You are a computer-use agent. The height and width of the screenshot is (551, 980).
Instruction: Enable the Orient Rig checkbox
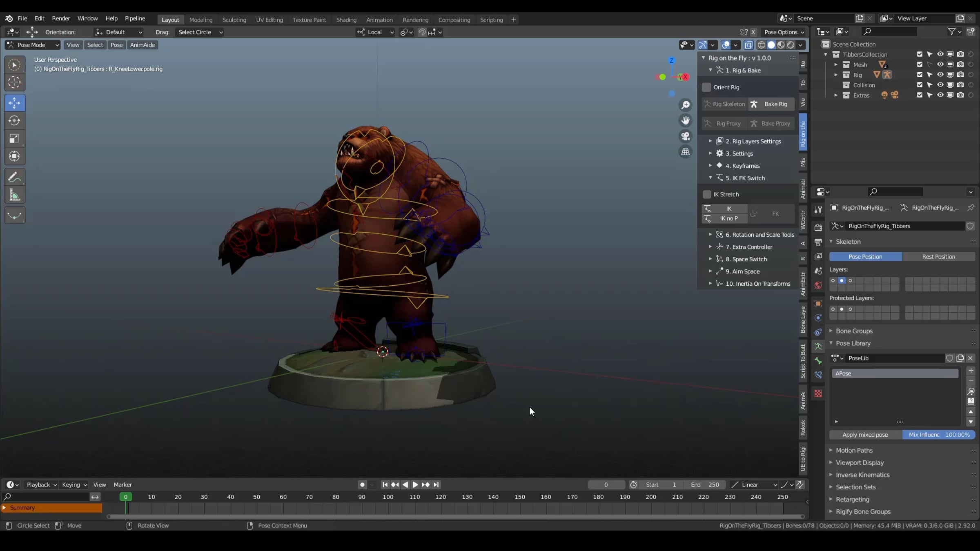point(706,87)
